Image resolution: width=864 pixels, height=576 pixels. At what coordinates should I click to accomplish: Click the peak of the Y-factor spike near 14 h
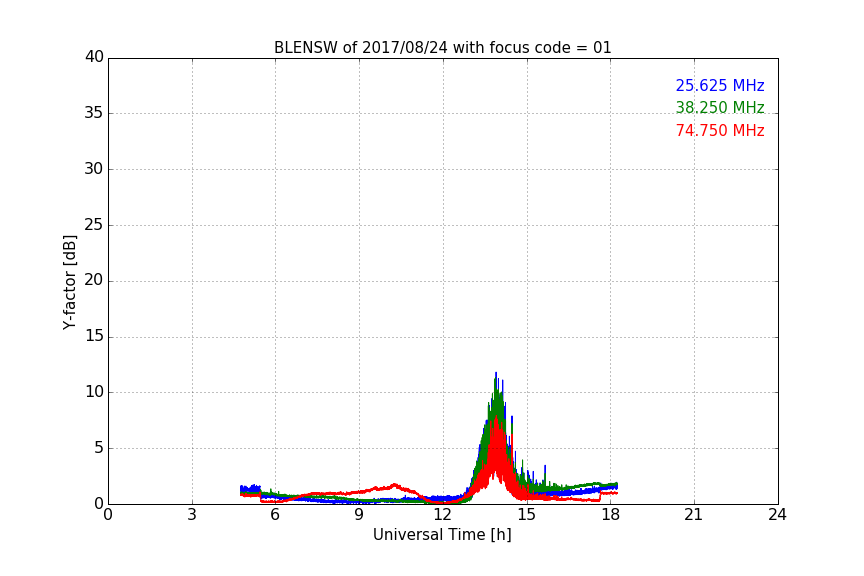[x=496, y=374]
